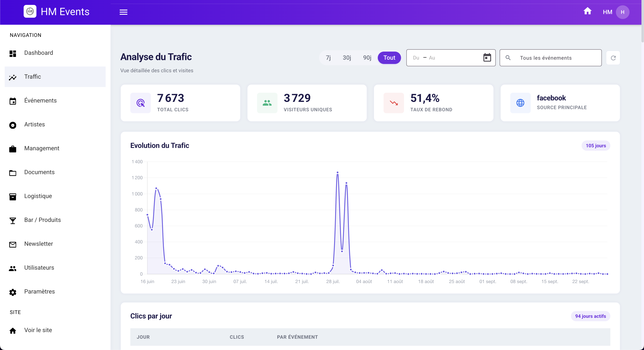The image size is (644, 350).
Task: Click the HM username label in header
Action: [x=607, y=12]
